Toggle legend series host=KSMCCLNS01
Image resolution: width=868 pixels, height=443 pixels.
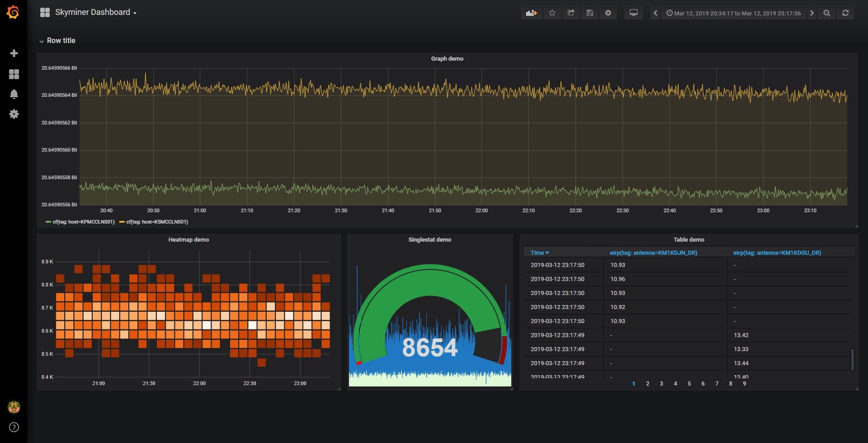tap(157, 222)
